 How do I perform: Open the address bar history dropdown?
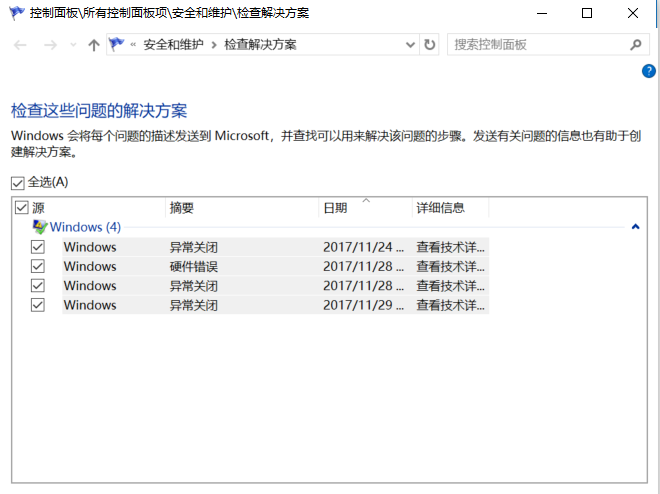(x=410, y=45)
